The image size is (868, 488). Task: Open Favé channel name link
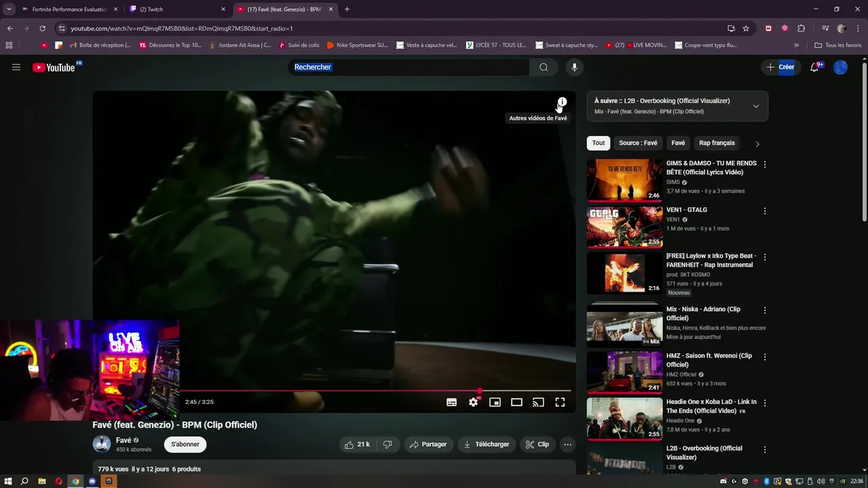click(123, 441)
